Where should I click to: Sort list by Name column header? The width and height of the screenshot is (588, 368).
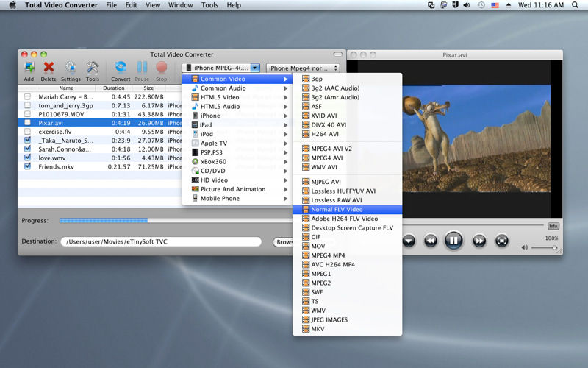tap(66, 88)
